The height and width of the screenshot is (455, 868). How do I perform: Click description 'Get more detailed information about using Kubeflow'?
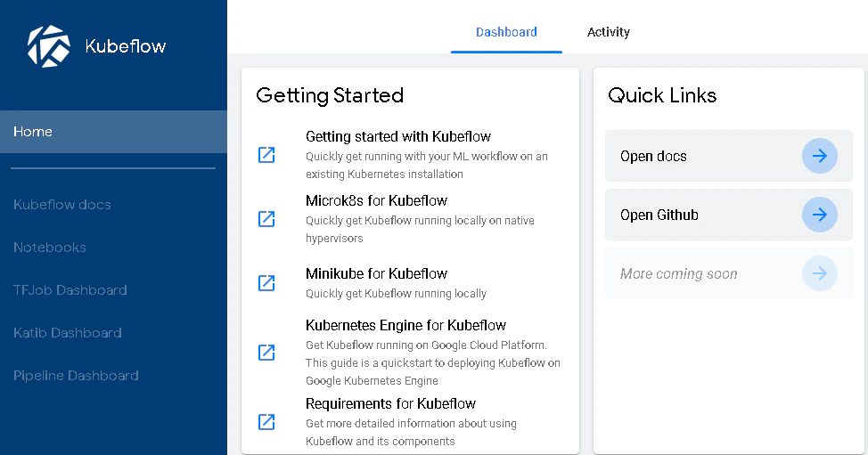click(412, 433)
